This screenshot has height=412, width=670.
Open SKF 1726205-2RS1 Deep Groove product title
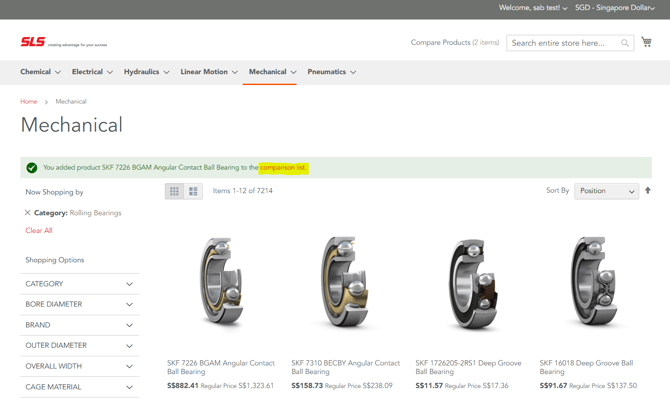[468, 367]
